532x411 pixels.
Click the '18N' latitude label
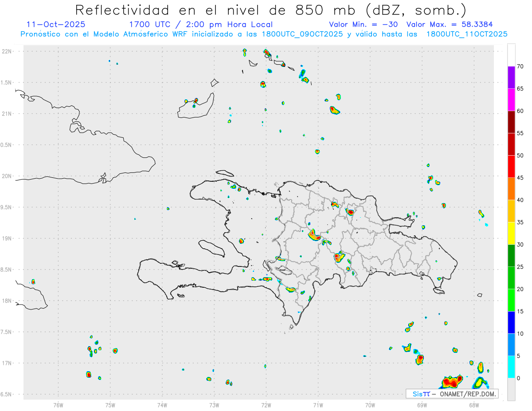[x=7, y=301]
